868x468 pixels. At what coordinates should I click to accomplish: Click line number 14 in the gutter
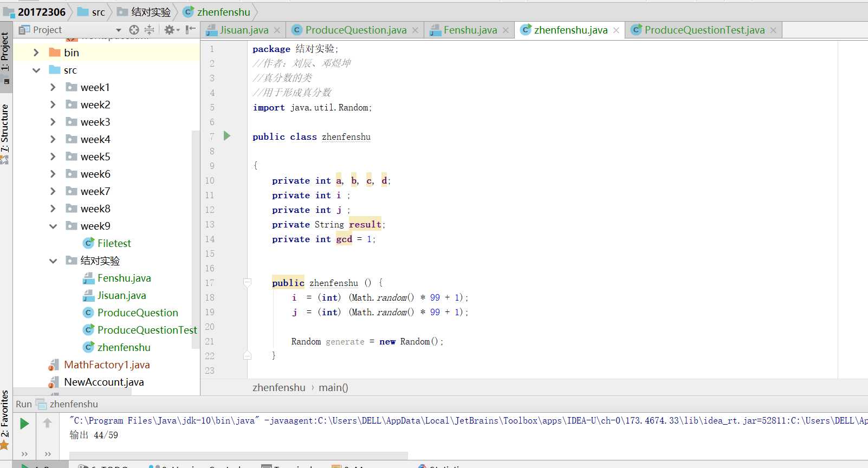click(210, 239)
